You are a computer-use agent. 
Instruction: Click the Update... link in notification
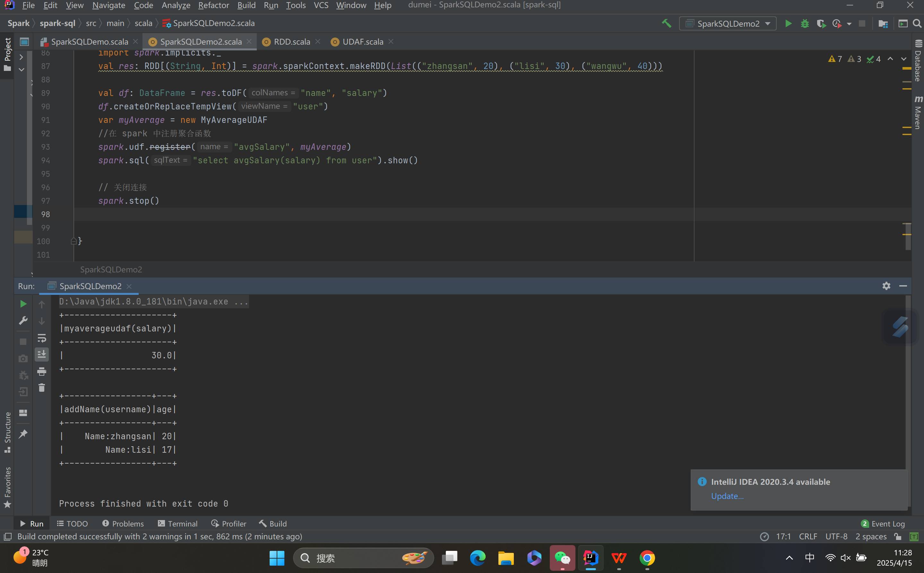click(x=727, y=496)
